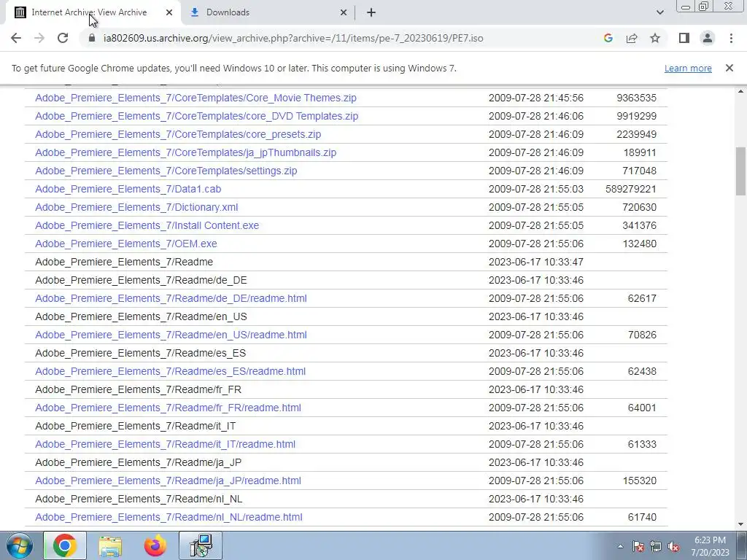
Task: Reload the page with the refresh icon
Action: pos(63,38)
